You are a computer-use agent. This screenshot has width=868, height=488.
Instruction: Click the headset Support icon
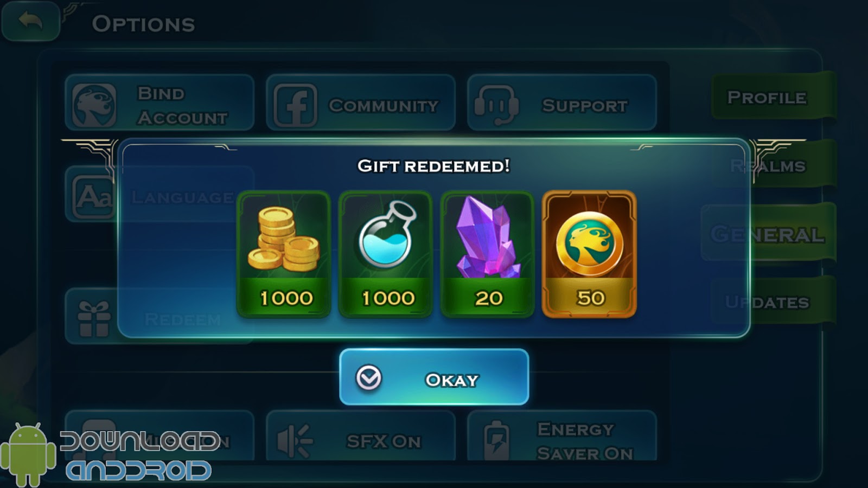tap(495, 105)
